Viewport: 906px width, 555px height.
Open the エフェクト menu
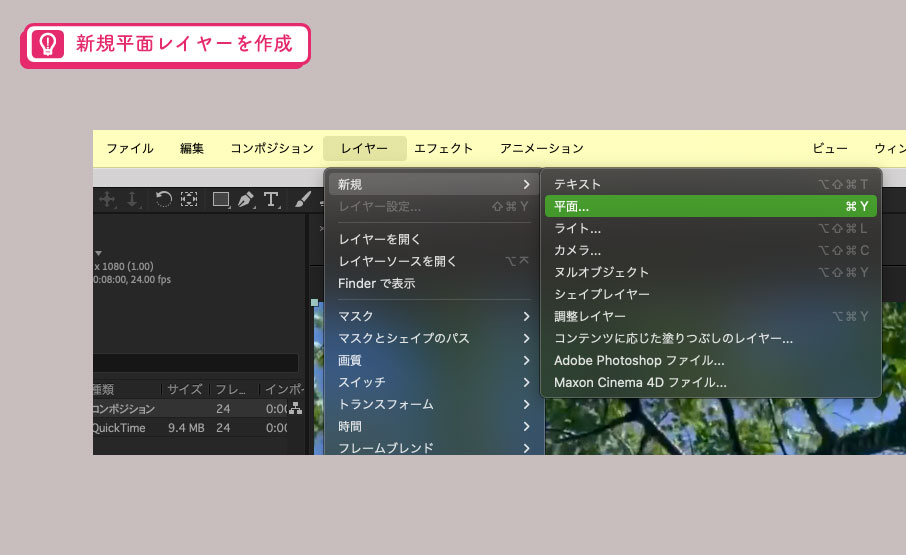[x=444, y=148]
